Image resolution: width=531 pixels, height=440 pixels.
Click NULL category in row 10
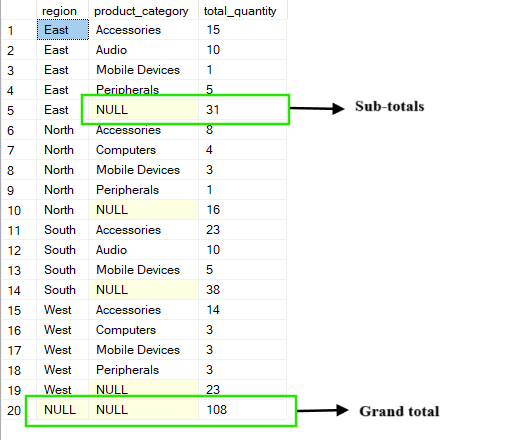(x=143, y=210)
